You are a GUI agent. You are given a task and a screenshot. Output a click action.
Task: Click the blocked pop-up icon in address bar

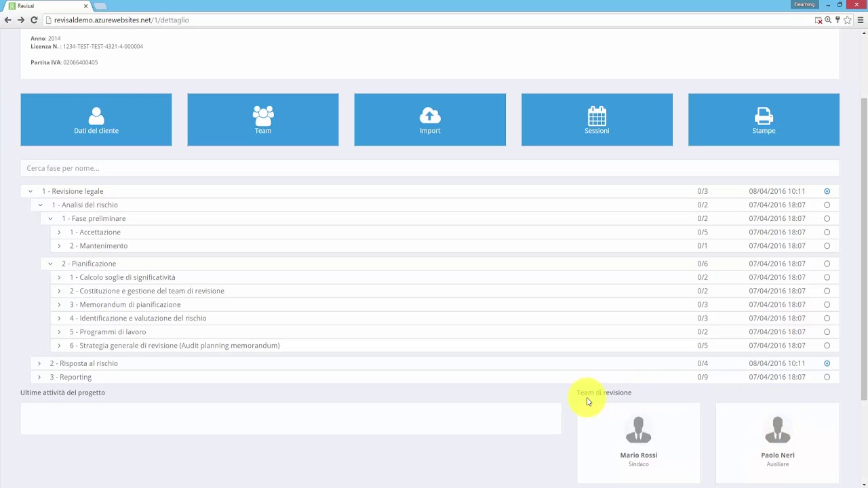point(818,20)
